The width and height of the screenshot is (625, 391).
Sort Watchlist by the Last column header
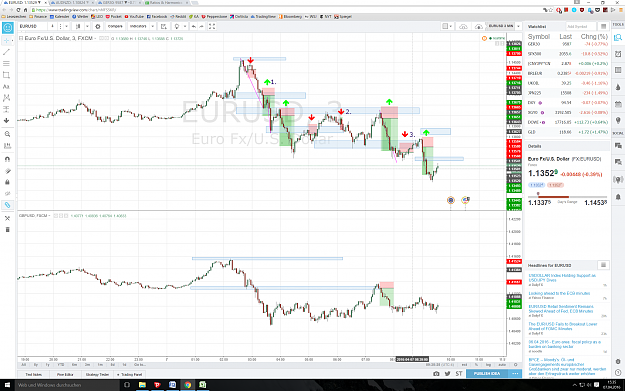(x=565, y=36)
